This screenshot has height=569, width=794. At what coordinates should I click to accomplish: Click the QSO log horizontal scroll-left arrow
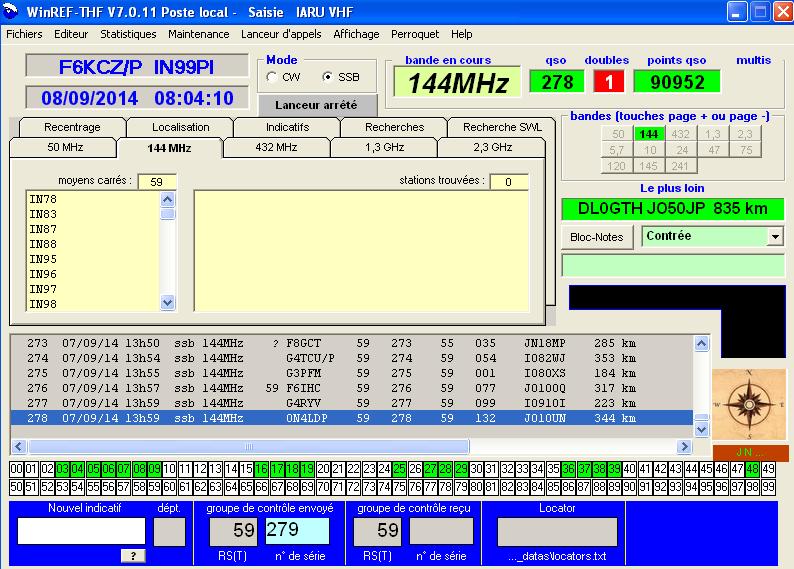(19, 446)
